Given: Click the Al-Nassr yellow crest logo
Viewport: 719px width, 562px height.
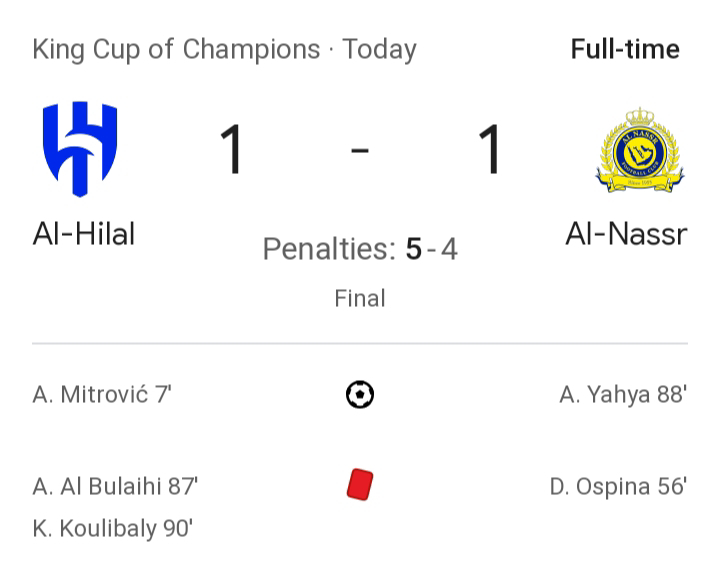Looking at the screenshot, I should click(640, 150).
